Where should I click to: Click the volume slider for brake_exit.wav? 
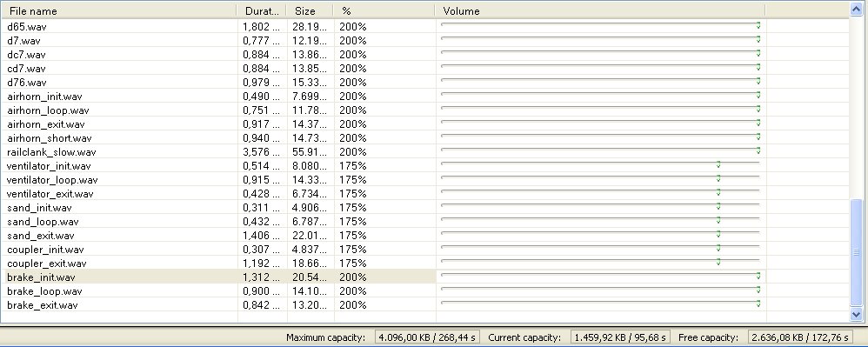[600, 304]
